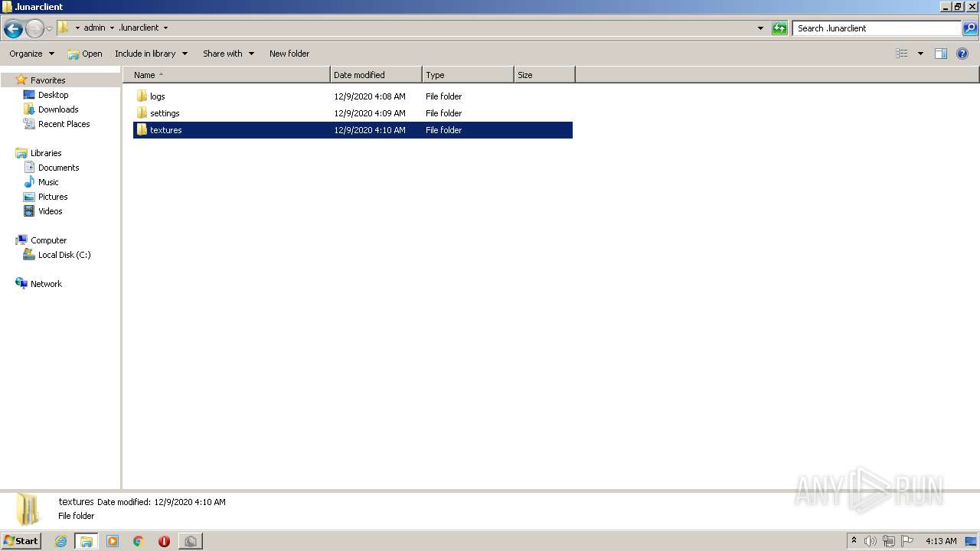Change the view with the view icon
Screen dimensions: 980x551
click(x=902, y=54)
